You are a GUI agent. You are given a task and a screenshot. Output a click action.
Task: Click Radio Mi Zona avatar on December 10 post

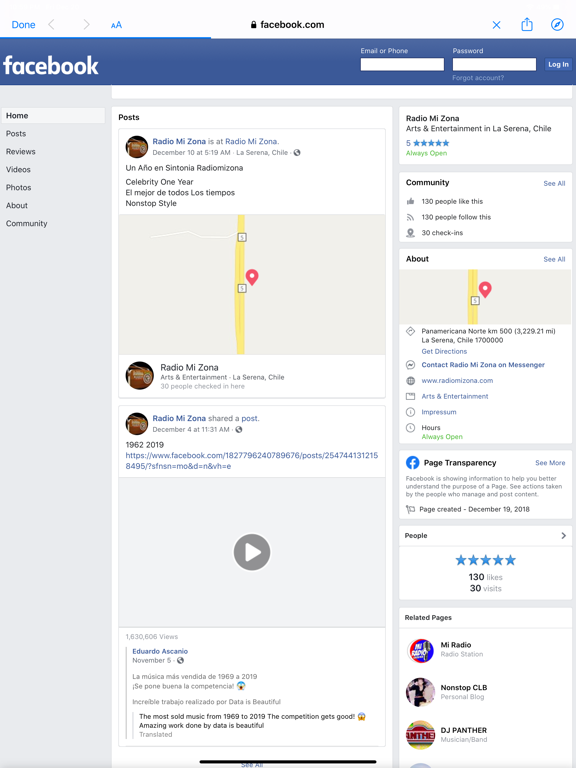137,147
